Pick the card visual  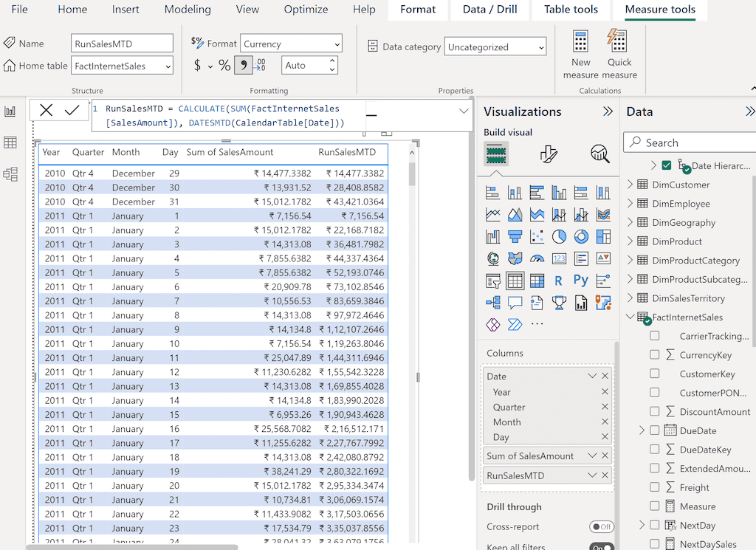click(x=559, y=257)
